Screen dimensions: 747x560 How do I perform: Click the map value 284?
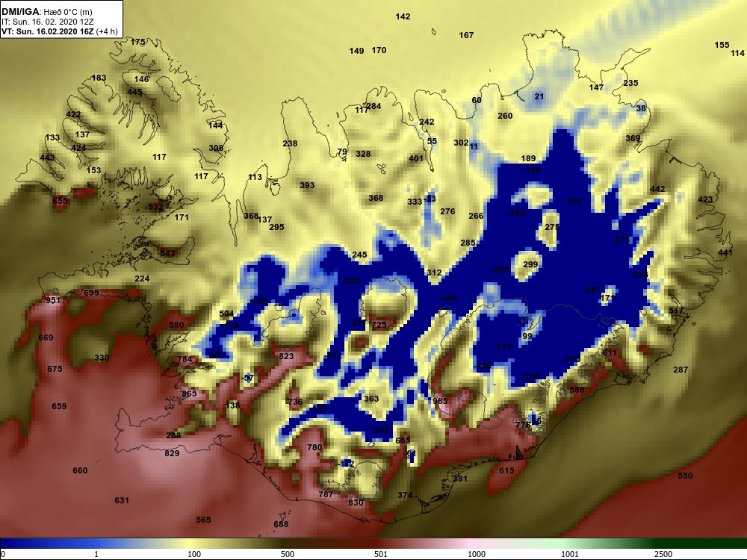[x=373, y=106]
